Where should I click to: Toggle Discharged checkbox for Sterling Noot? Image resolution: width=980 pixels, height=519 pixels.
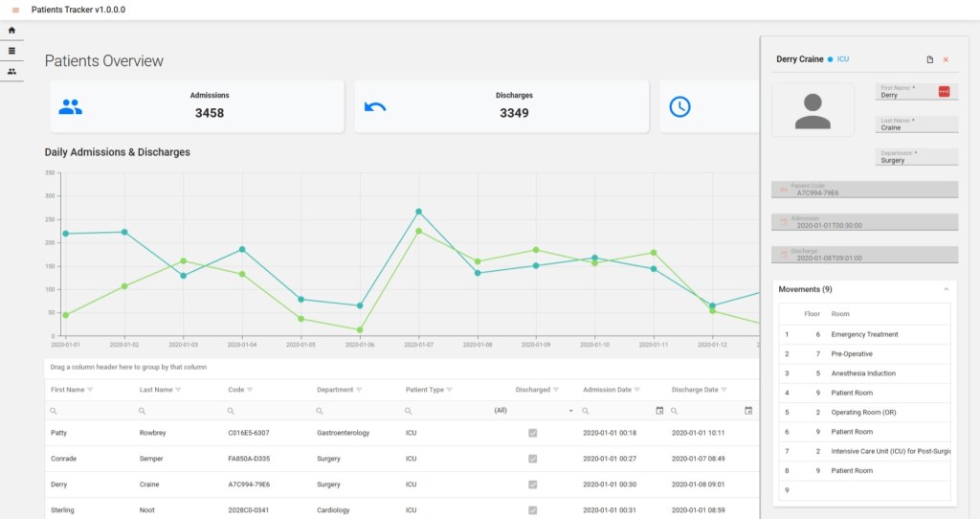(x=533, y=510)
